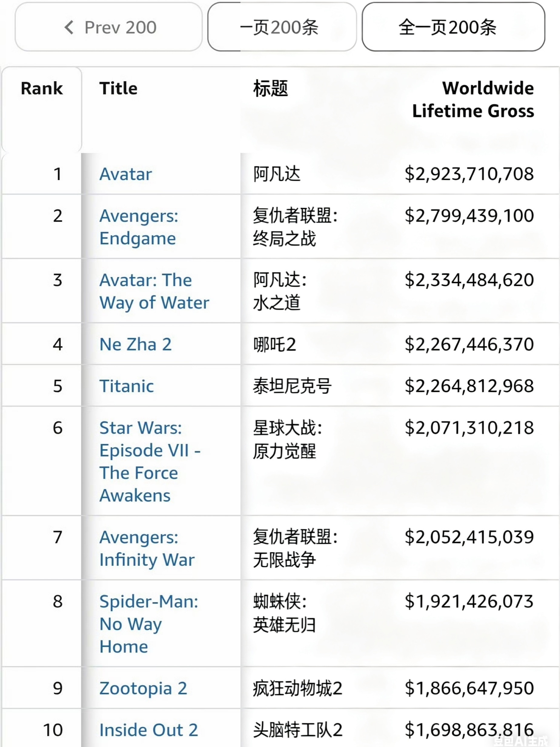Open the Ne Zha 2 link
The image size is (560, 747).
point(135,345)
